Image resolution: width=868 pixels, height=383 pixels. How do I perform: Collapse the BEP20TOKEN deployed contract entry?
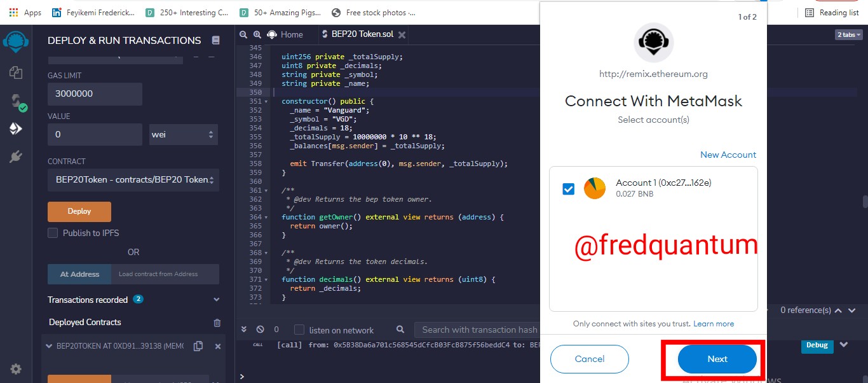coord(50,346)
